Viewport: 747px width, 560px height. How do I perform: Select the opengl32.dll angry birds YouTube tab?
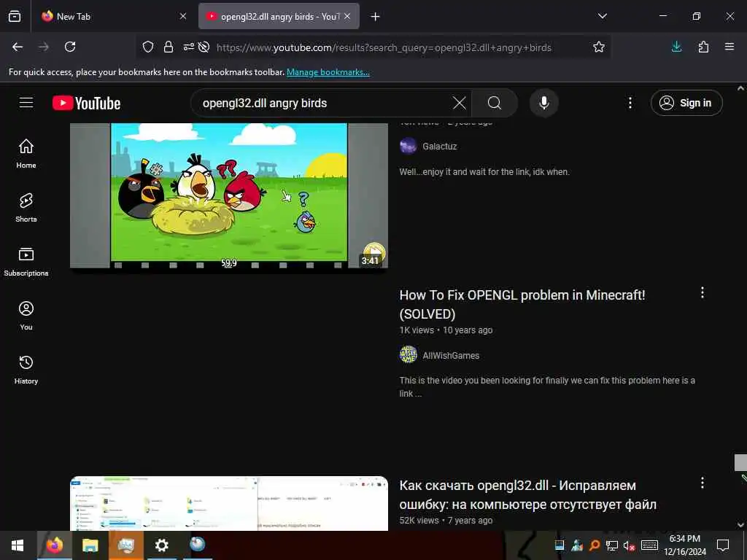tap(279, 16)
